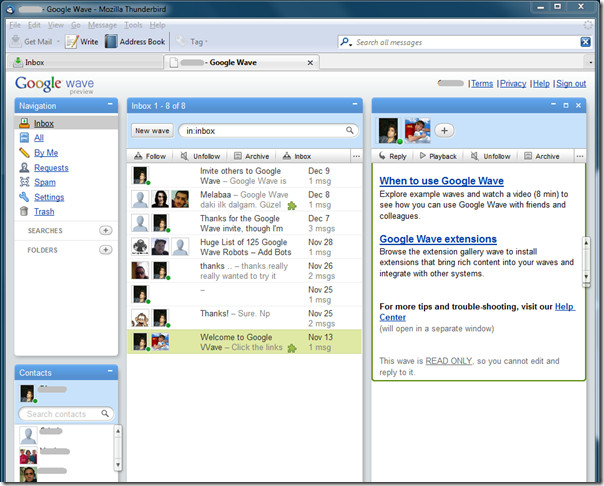604x486 pixels.
Task: Open the Message menu
Action: click(x=102, y=25)
